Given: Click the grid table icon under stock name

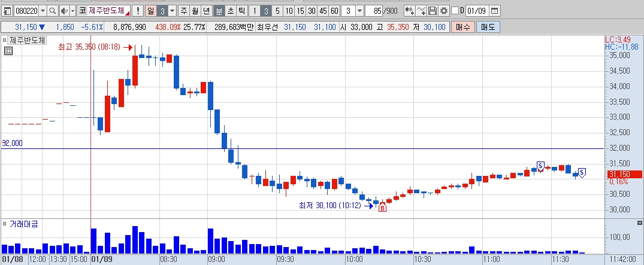Looking at the screenshot, I should [x=8, y=51].
